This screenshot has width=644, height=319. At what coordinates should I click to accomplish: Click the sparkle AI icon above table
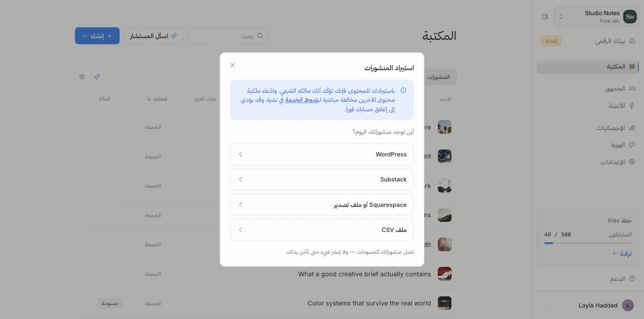click(x=97, y=77)
